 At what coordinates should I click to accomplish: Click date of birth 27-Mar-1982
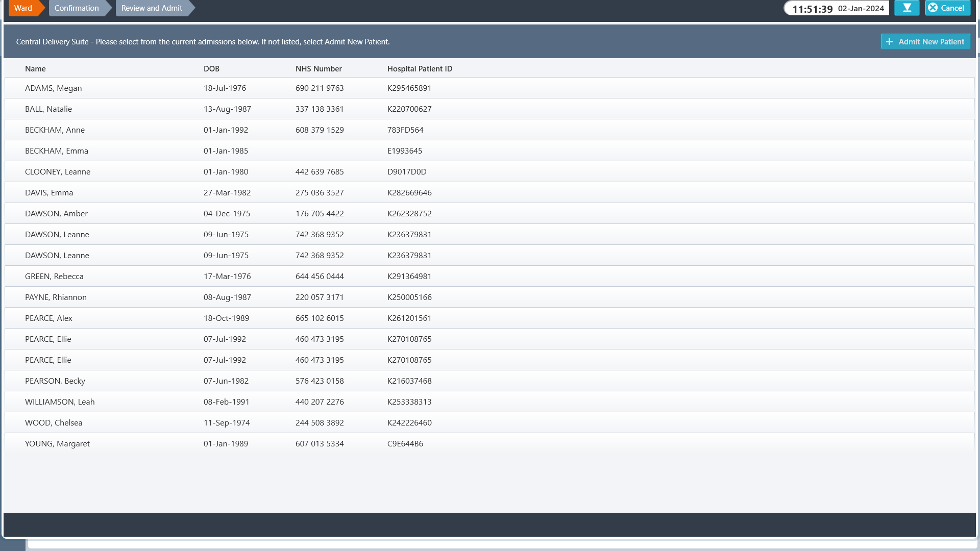227,192
